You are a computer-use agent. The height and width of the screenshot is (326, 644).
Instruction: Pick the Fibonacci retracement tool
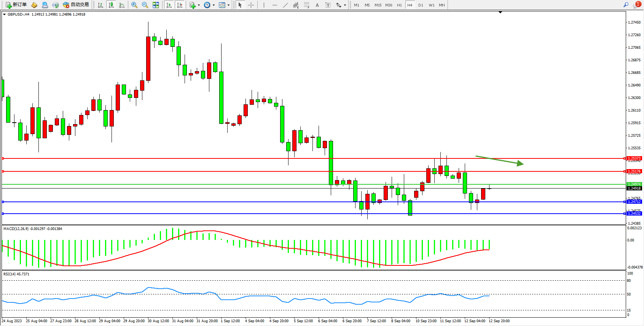306,5
